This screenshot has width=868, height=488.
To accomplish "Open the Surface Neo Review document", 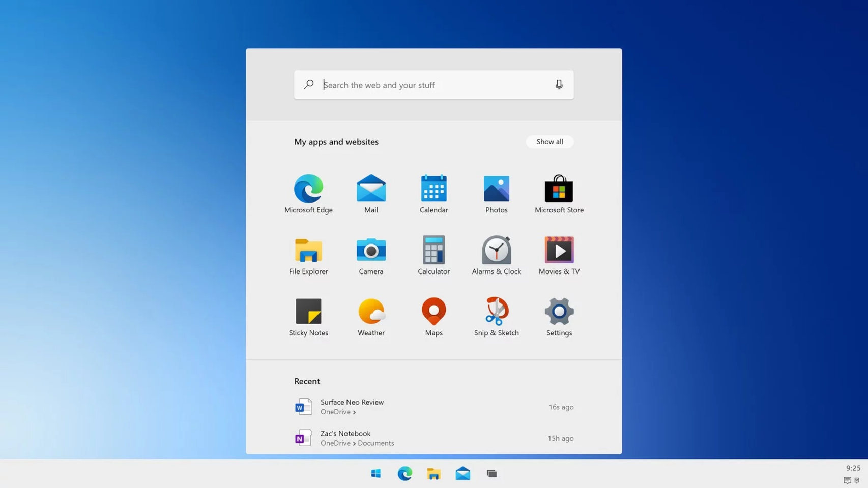I will (352, 402).
